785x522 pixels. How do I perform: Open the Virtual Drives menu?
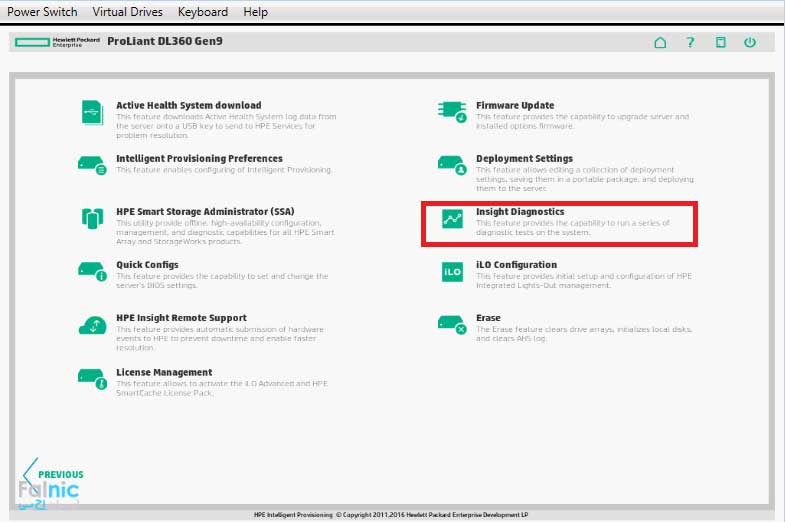(128, 12)
